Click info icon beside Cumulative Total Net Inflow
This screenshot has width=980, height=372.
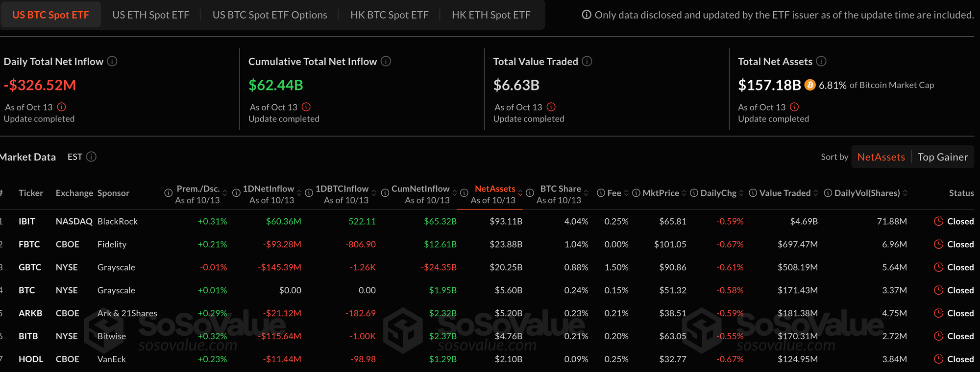[386, 61]
